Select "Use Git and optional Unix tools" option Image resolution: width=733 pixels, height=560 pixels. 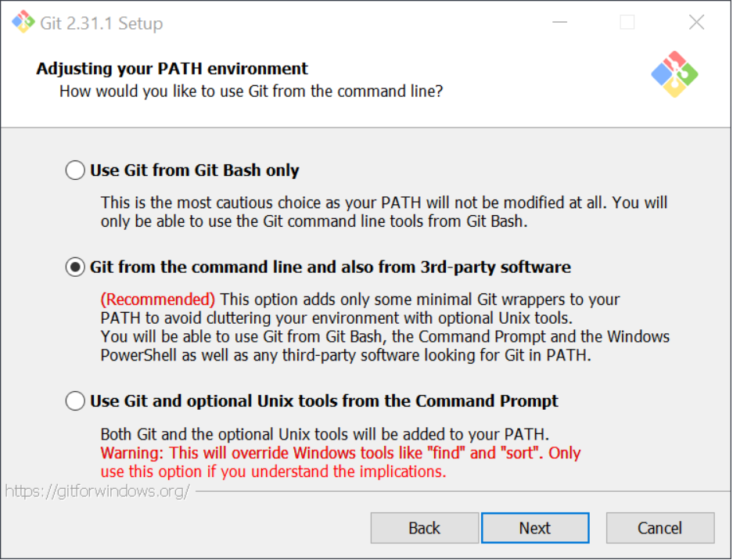(75, 400)
